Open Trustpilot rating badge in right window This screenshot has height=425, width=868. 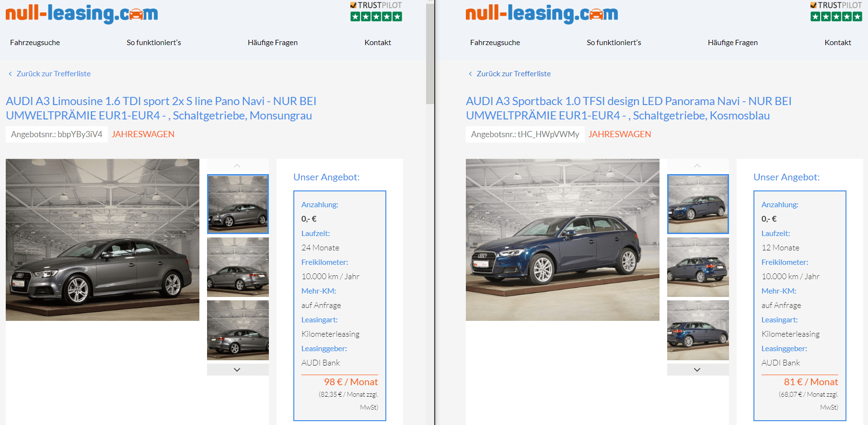pyautogui.click(x=836, y=12)
